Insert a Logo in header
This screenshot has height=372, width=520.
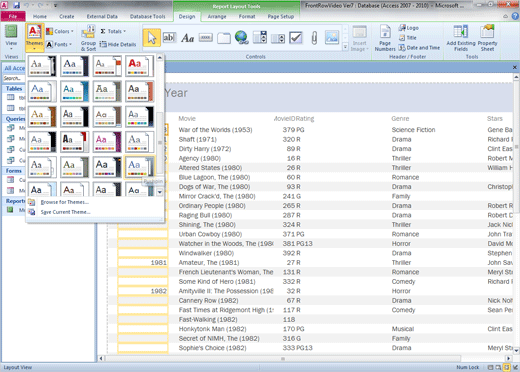point(409,28)
